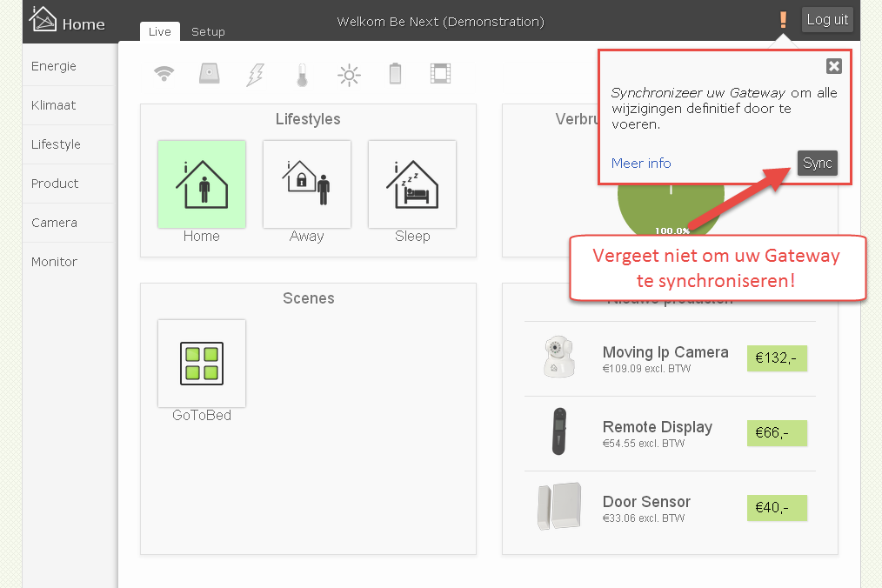This screenshot has height=588, width=882.
Task: Click the Remote Display title
Action: pos(658,427)
